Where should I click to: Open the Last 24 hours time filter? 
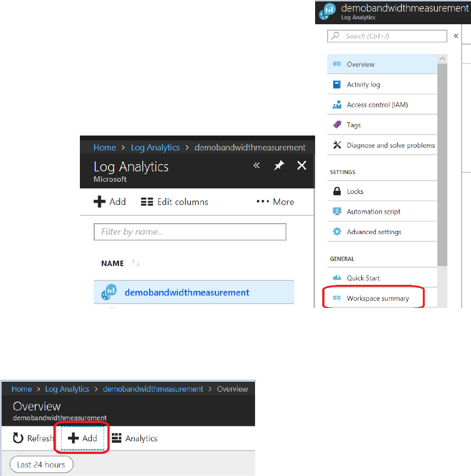click(41, 464)
